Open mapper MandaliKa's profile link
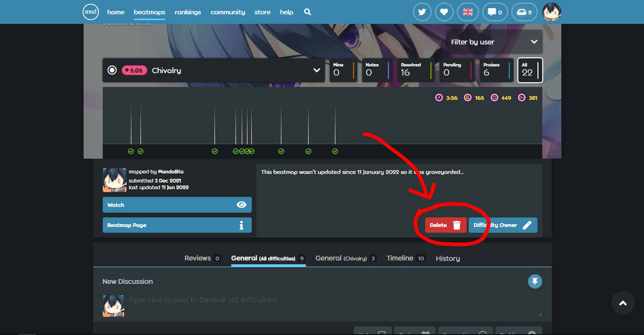Viewport: 644px width, 335px height. pyautogui.click(x=171, y=172)
